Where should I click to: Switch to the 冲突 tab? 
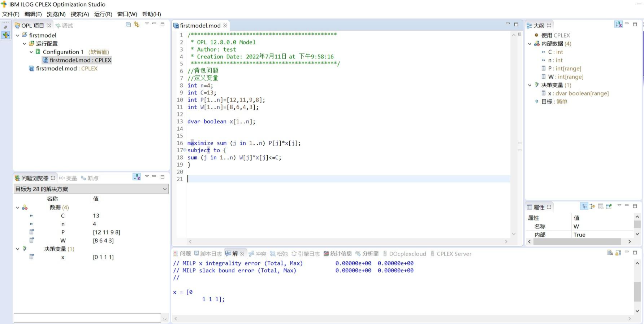coord(258,254)
